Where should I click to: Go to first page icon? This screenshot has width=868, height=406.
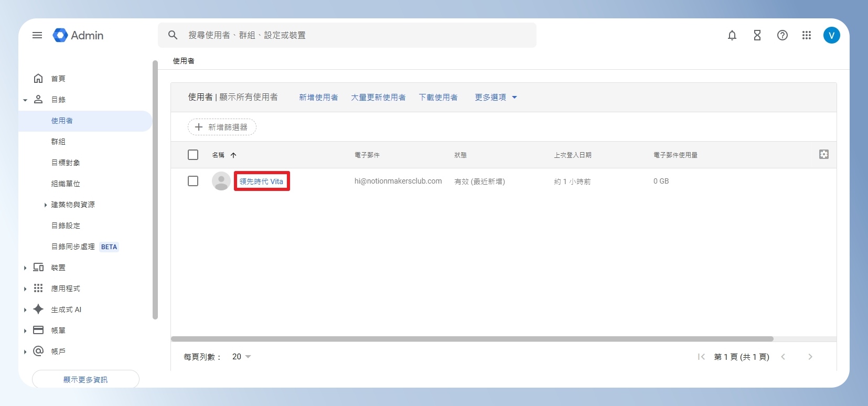click(701, 357)
